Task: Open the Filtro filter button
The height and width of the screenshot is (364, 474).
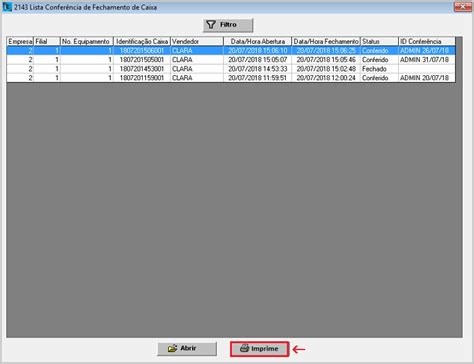Action: [228, 25]
